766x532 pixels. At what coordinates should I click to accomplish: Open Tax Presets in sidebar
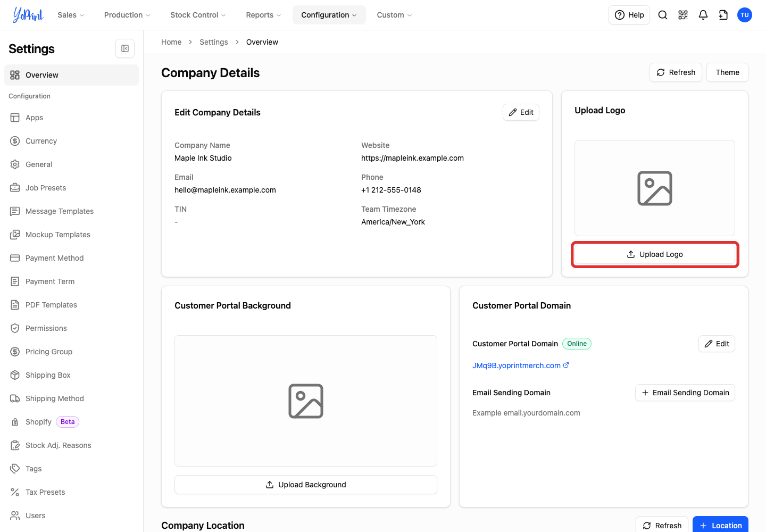pos(71,492)
